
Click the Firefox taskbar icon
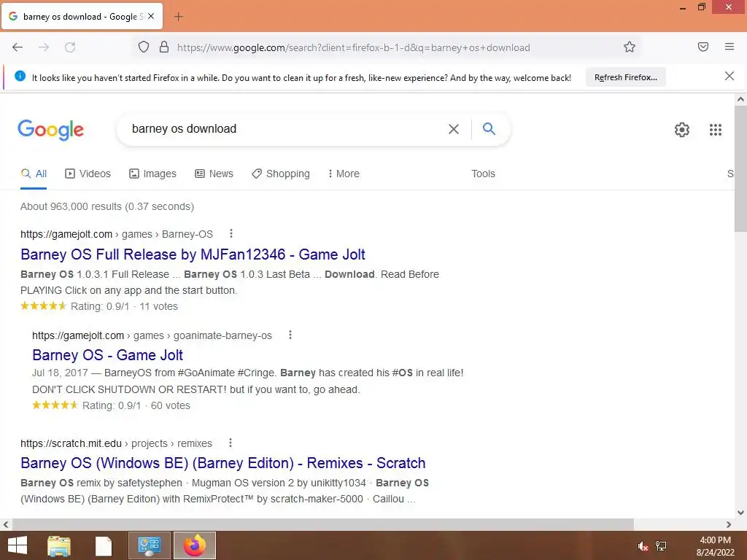point(194,545)
